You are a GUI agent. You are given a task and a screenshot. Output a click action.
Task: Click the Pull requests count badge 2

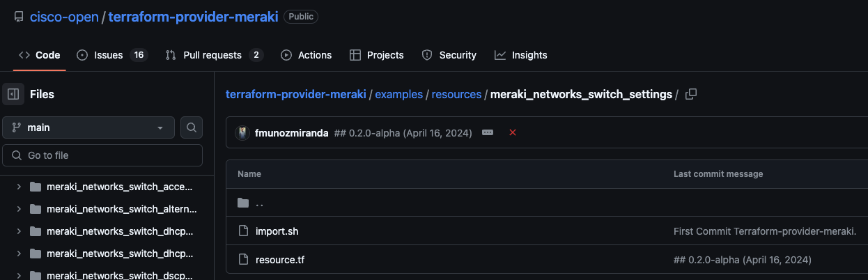[256, 55]
